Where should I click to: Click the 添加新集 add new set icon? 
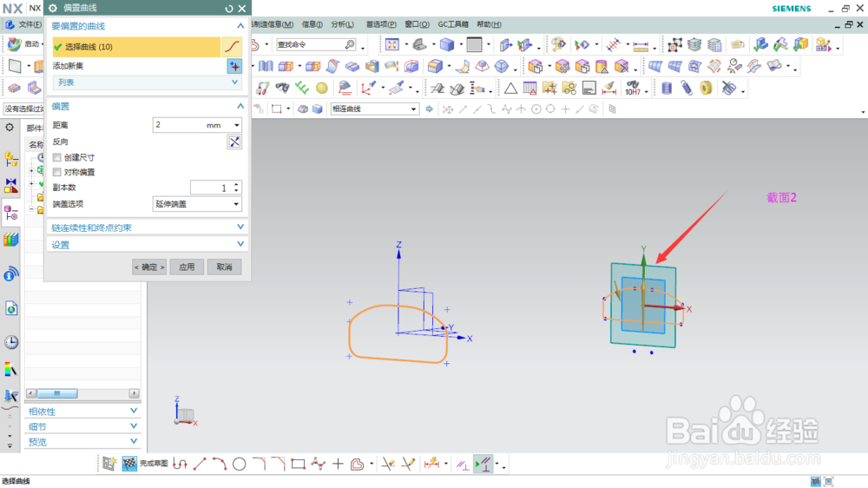(234, 66)
